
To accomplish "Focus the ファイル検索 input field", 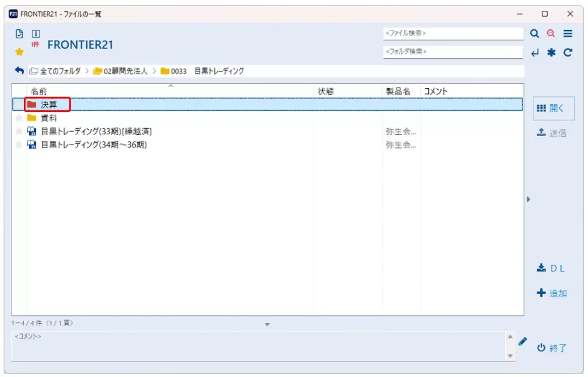I will [x=453, y=34].
